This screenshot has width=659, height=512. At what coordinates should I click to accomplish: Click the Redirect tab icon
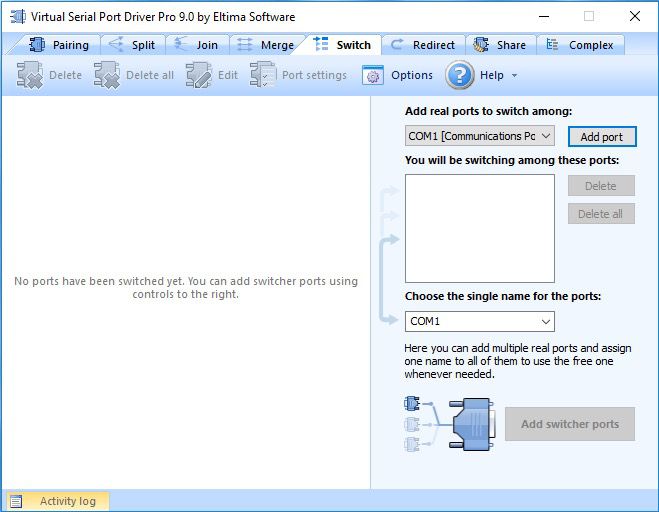(x=397, y=44)
